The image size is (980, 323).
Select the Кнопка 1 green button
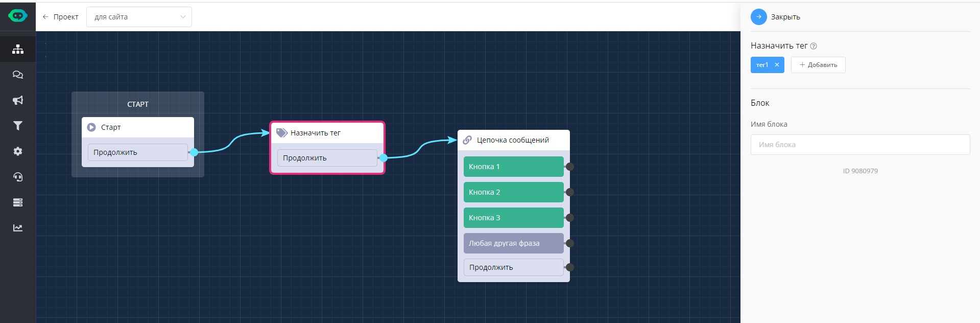pyautogui.click(x=513, y=167)
